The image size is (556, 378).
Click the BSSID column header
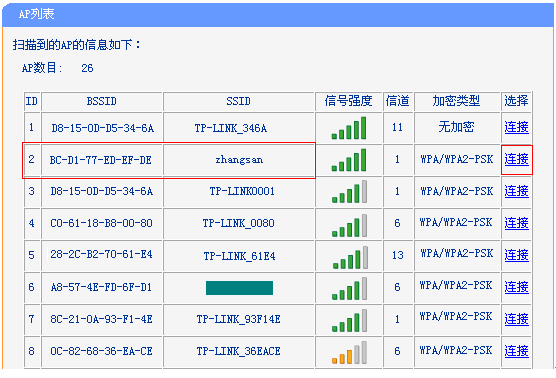click(x=102, y=101)
